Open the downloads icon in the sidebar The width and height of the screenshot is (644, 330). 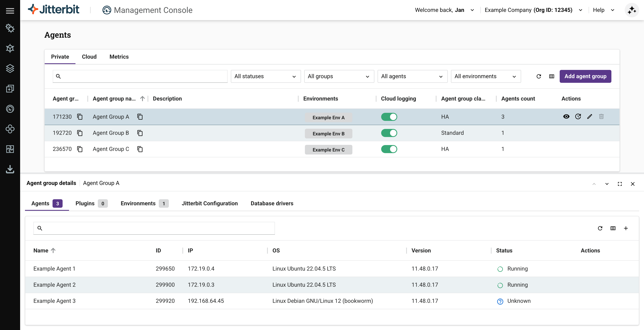(x=10, y=169)
